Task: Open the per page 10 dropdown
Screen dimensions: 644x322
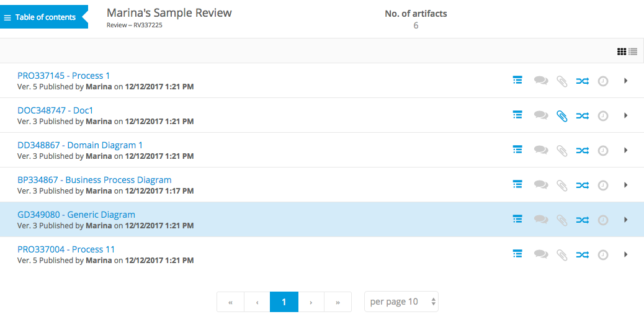Action: click(401, 302)
